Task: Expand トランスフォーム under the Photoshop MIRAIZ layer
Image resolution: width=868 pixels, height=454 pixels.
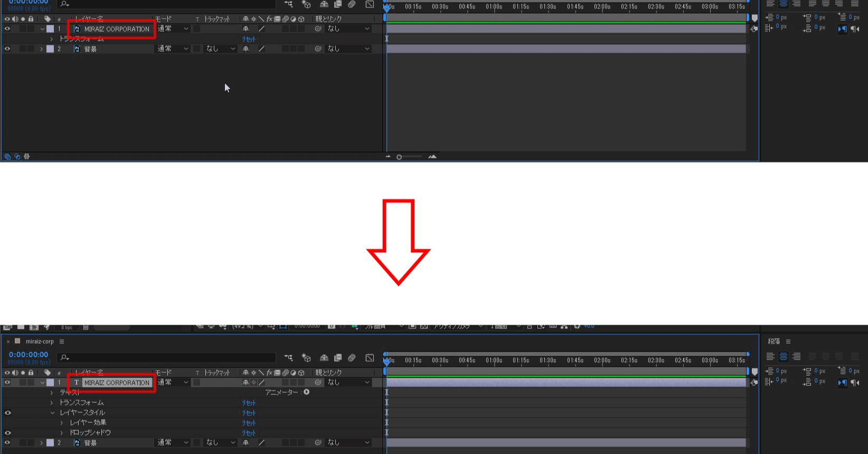Action: (x=52, y=39)
